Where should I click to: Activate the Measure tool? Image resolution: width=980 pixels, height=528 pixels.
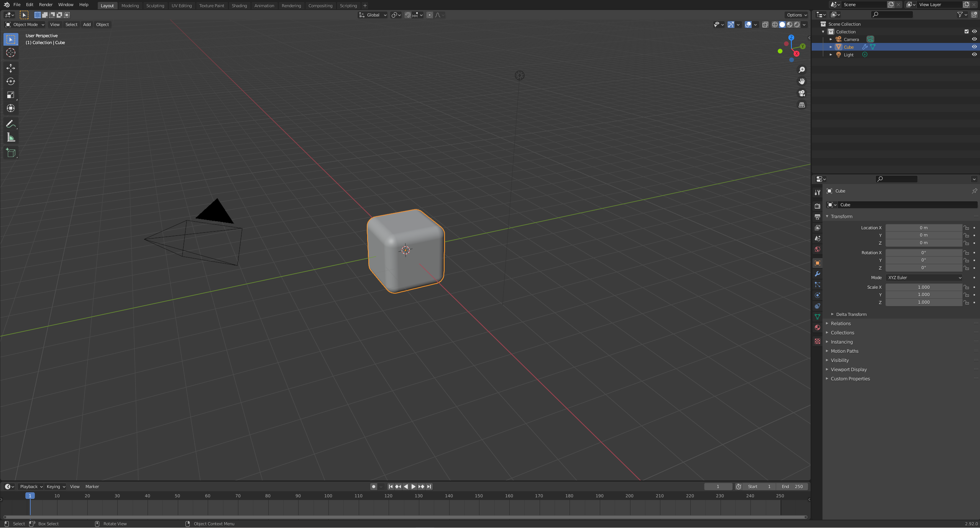click(x=10, y=137)
